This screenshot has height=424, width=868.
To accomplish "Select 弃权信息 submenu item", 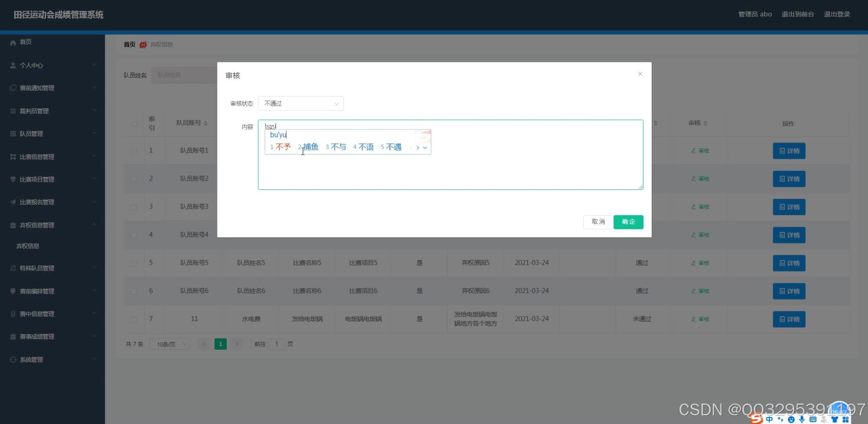I will coord(27,246).
